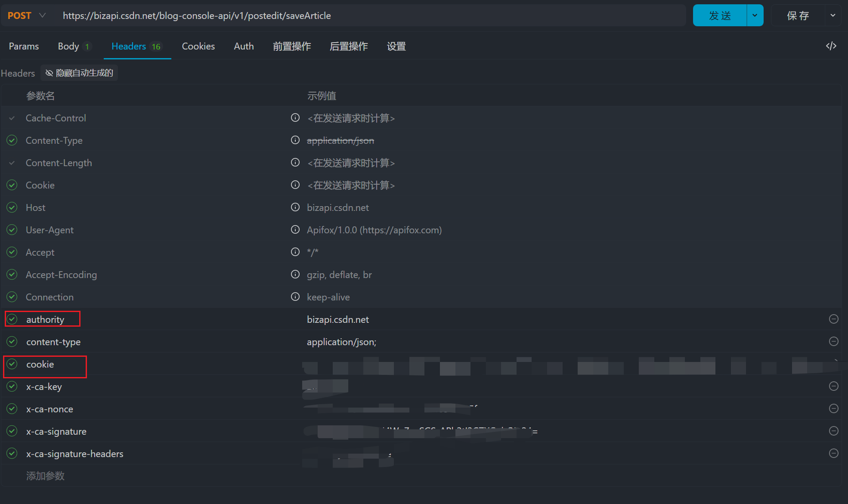Viewport: 848px width, 504px height.
Task: Remove the x-ca-signature-headers entry
Action: click(x=833, y=453)
